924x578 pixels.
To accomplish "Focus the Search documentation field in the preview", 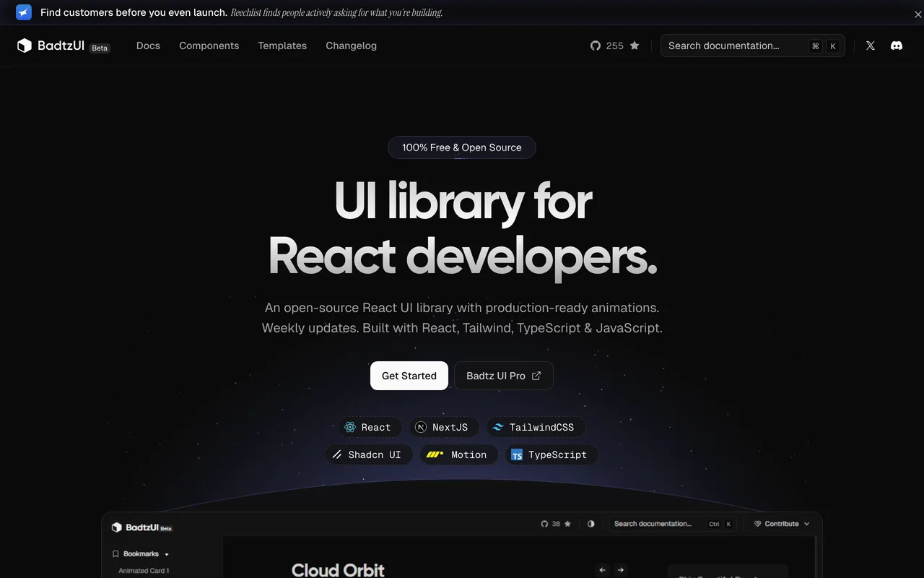I will [673, 524].
